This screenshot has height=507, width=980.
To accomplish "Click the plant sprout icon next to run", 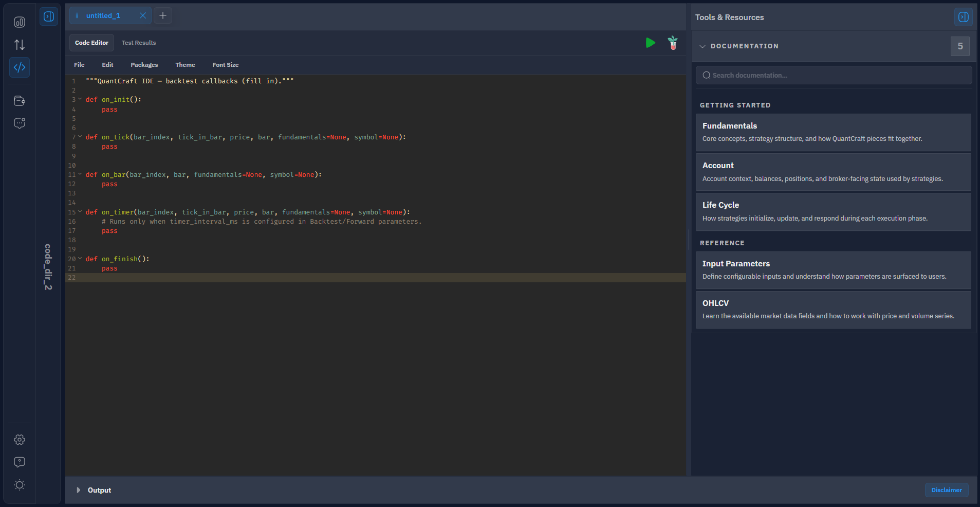I will pos(673,43).
